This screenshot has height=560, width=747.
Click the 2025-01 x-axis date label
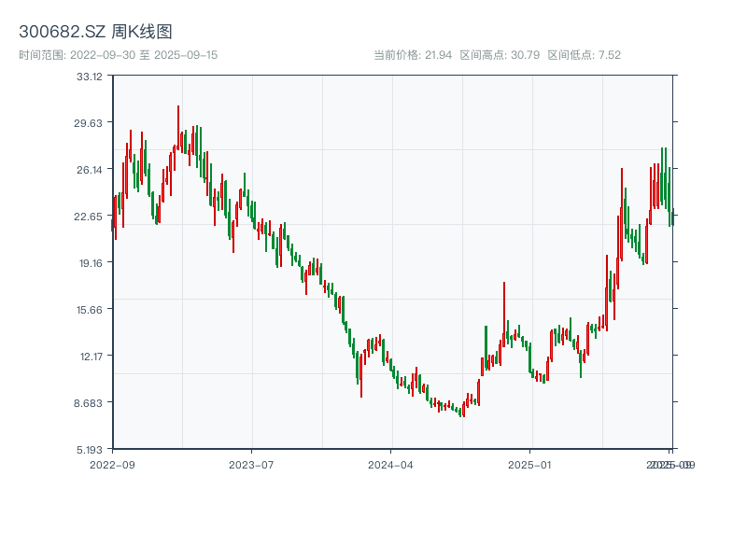[x=531, y=464]
